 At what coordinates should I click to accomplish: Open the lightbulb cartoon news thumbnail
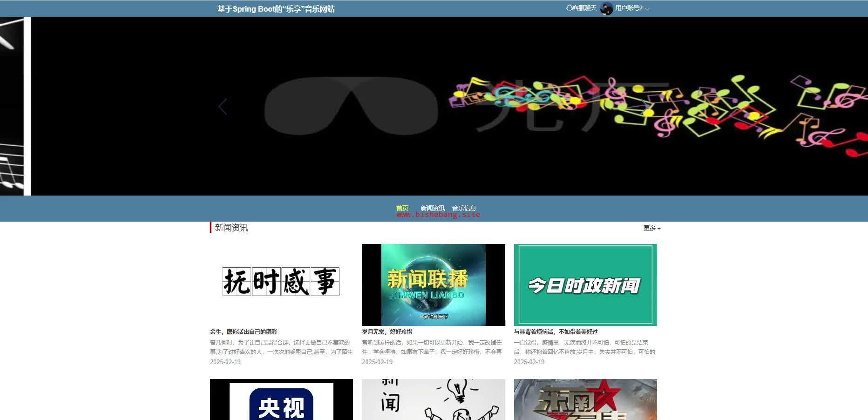point(434,400)
